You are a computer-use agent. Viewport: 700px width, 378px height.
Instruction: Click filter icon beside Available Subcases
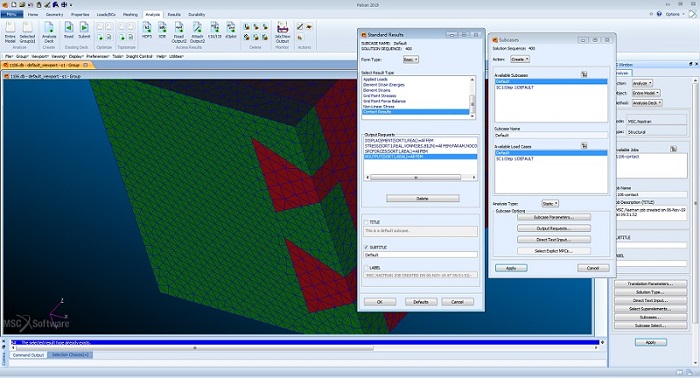click(584, 75)
